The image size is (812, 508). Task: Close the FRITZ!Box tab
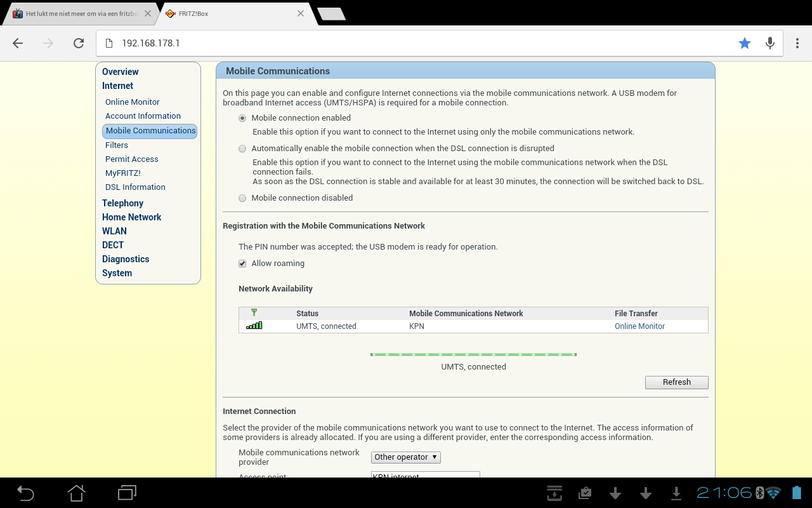pyautogui.click(x=301, y=13)
